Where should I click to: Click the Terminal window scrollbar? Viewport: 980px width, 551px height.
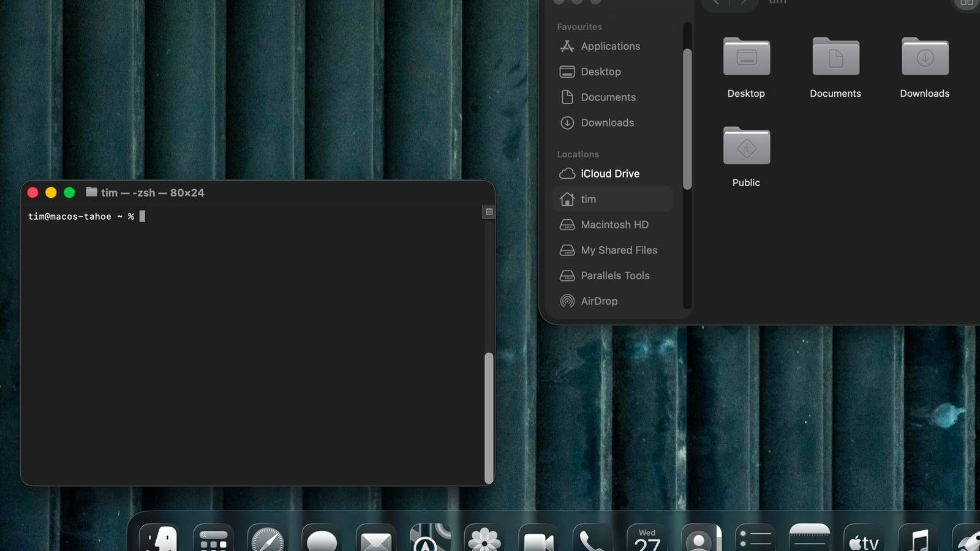489,416
